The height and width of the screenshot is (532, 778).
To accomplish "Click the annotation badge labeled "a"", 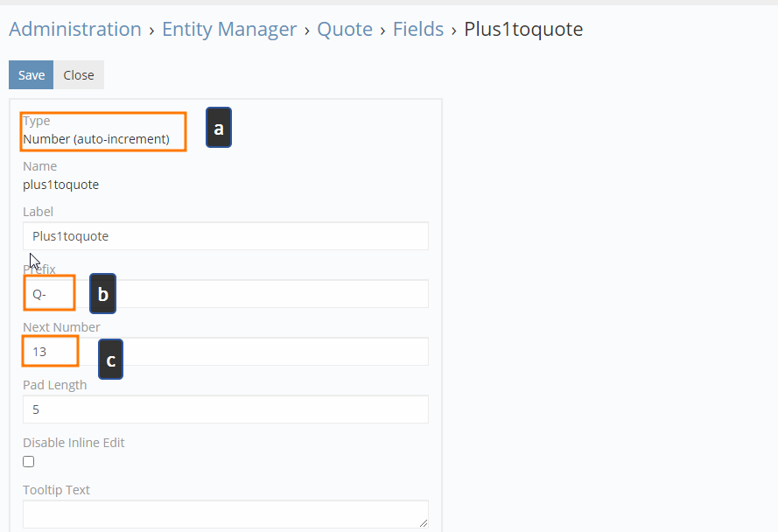I will pyautogui.click(x=219, y=129).
